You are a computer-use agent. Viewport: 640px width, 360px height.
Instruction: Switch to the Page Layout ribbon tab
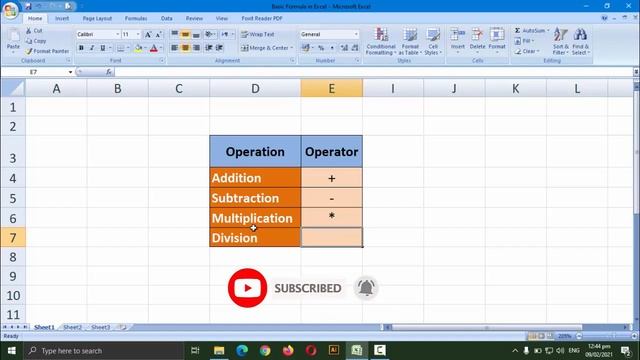coord(97,18)
